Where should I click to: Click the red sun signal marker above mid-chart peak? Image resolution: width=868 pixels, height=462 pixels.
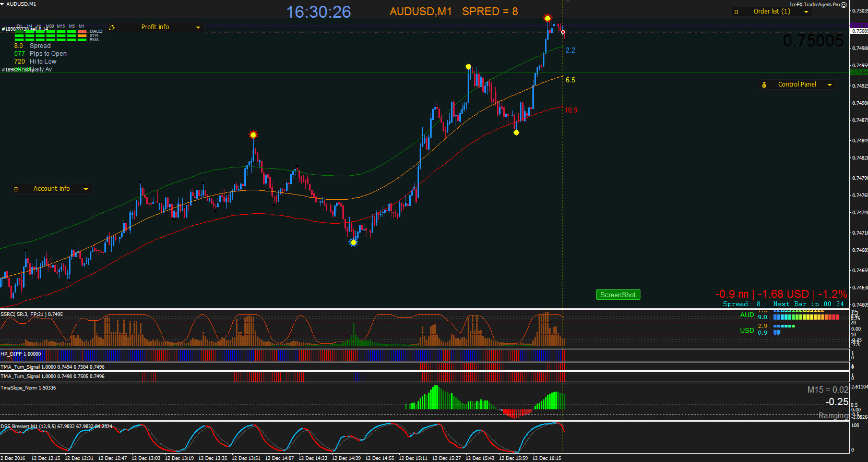[x=253, y=135]
